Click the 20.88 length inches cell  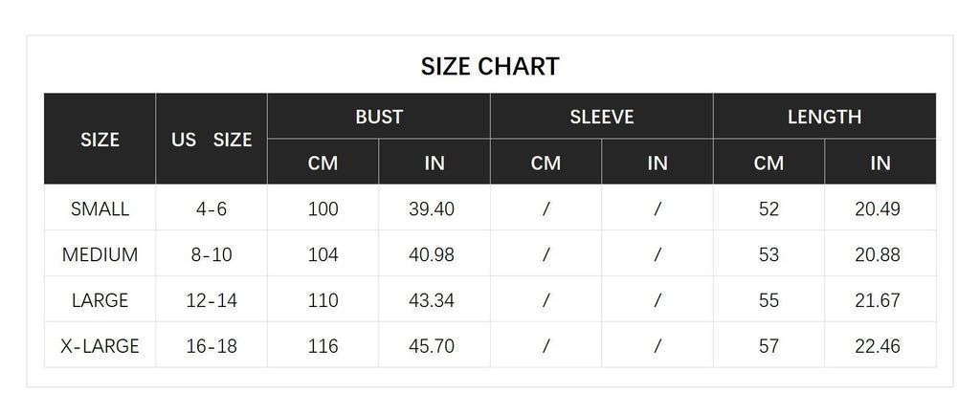coord(878,254)
